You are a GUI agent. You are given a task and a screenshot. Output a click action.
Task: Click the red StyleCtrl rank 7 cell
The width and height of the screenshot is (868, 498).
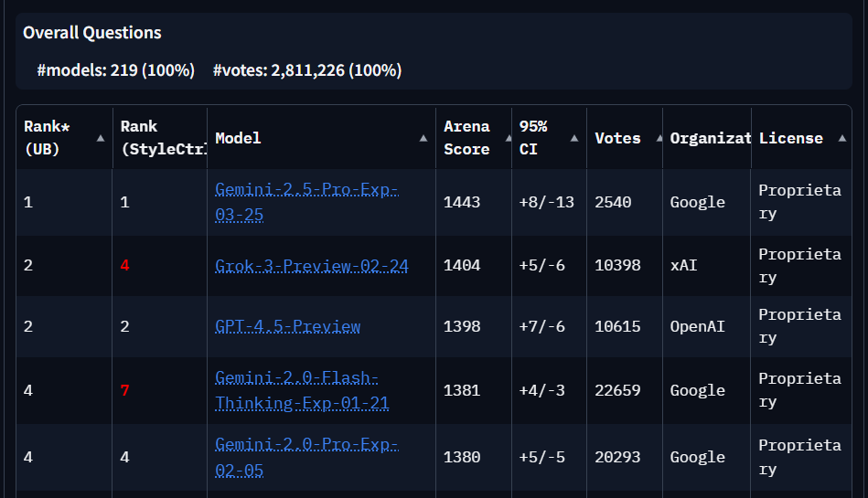[x=125, y=390]
